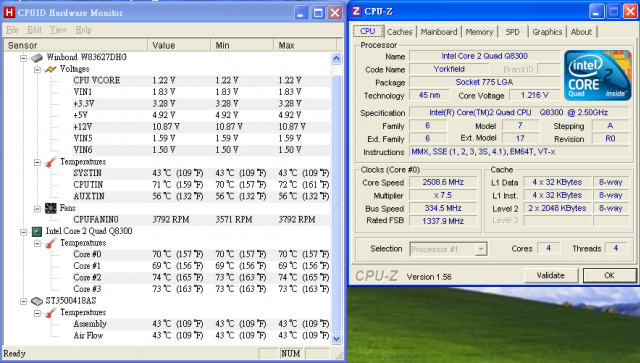Click the Rated FSB value 1337.9 MHz
This screenshot has height=363, width=640.
pyautogui.click(x=443, y=221)
